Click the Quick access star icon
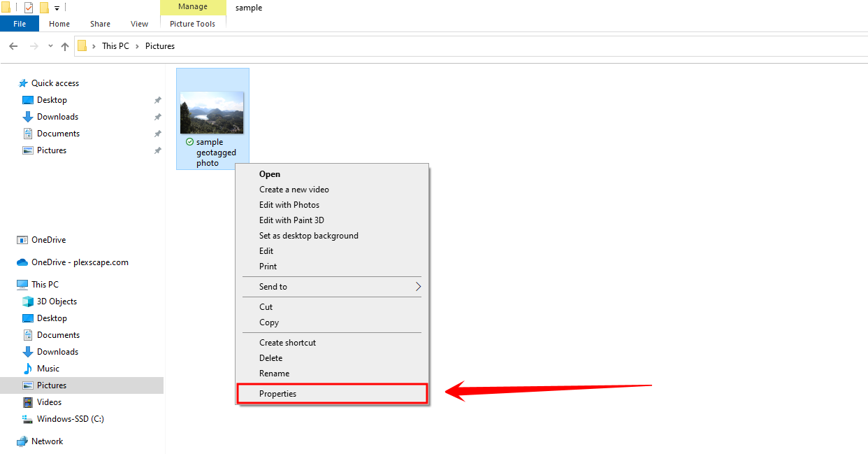 pos(23,83)
